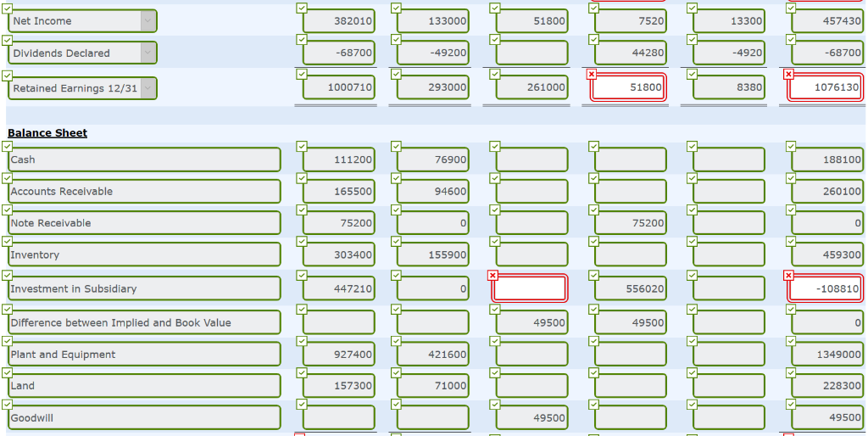
Task: Click the green check left of the Net Income dropdown
Action: point(7,8)
